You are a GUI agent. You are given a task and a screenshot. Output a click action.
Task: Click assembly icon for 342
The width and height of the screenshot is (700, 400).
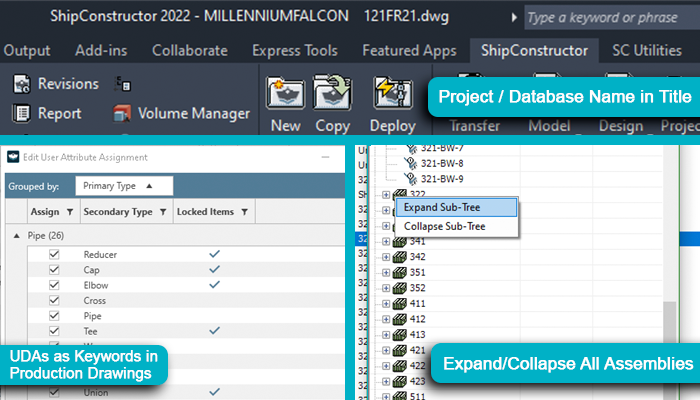400,257
